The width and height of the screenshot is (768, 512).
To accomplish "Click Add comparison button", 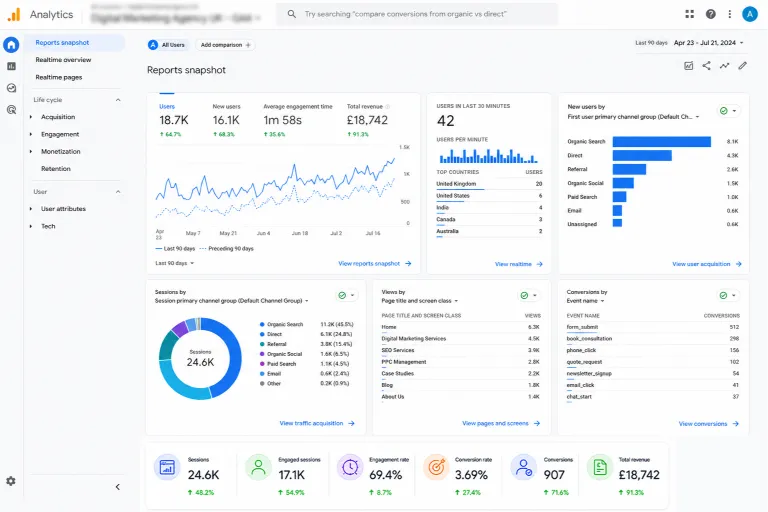I will [x=225, y=45].
